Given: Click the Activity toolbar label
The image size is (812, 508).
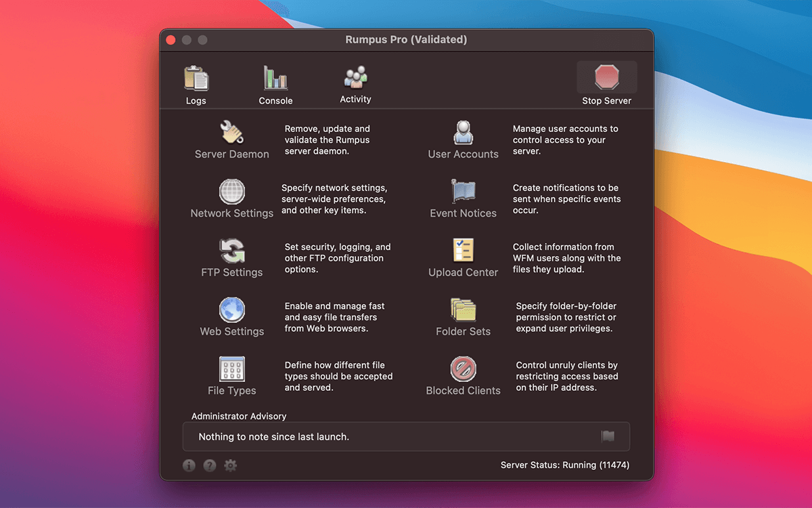Looking at the screenshot, I should tap(355, 100).
